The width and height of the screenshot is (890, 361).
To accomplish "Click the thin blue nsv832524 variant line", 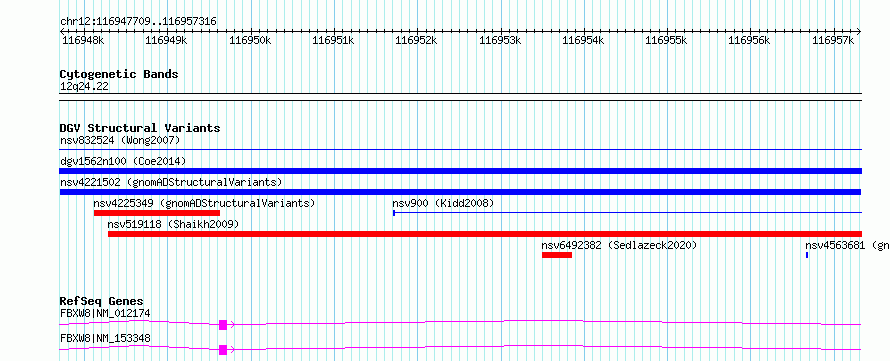I will pyautogui.click(x=460, y=149).
